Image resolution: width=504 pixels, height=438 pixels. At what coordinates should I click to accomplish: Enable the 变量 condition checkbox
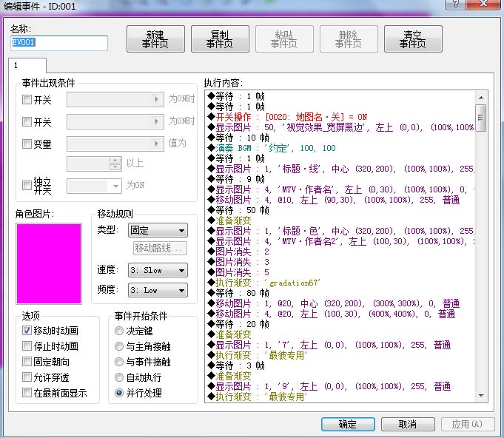[x=27, y=144]
